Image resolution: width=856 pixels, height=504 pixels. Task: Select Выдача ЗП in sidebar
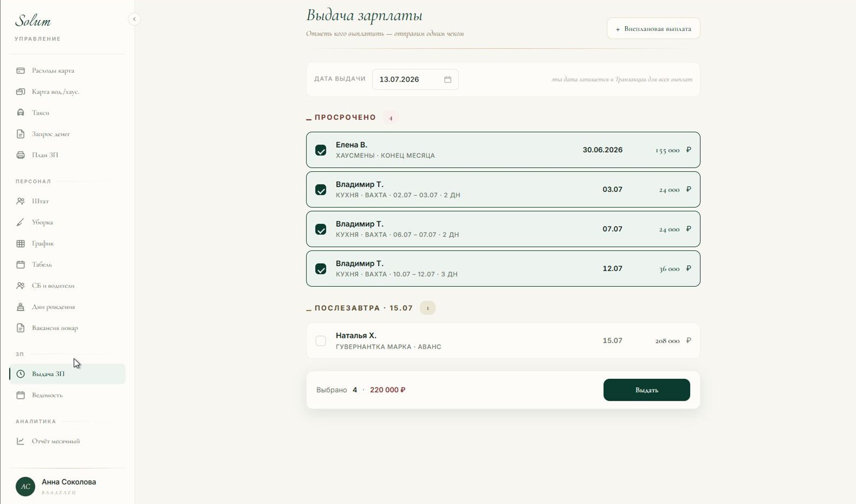coord(67,374)
